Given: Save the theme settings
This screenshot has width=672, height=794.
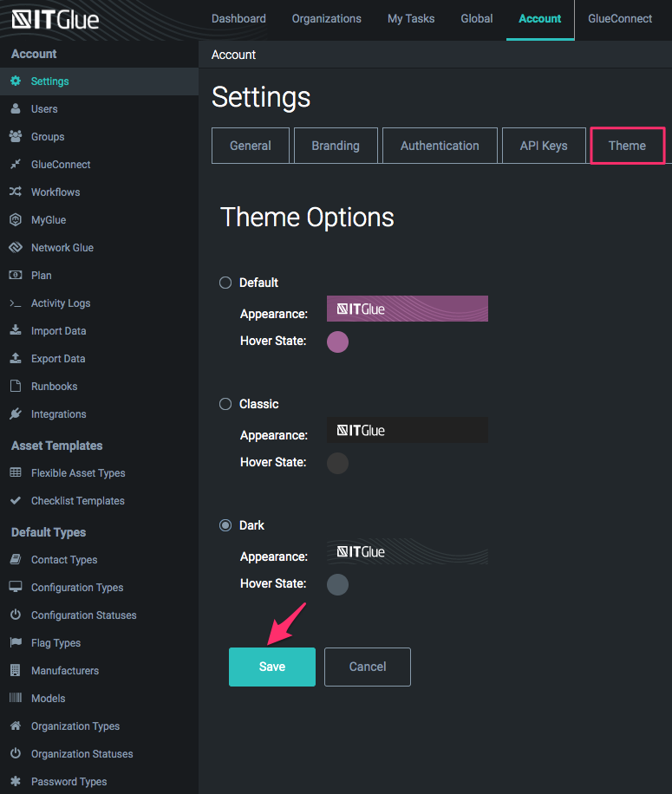Looking at the screenshot, I should pos(271,667).
